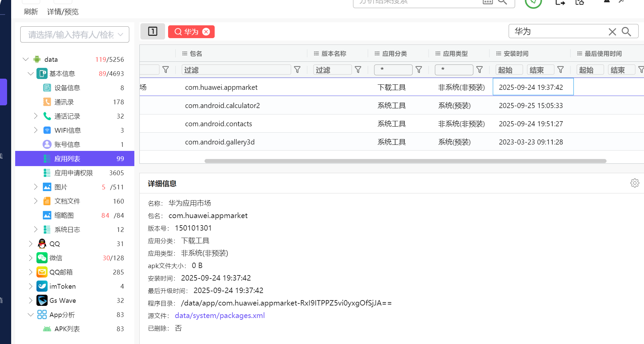Clear the 华为 search box text
Image resolution: width=644 pixels, height=344 pixels.
[x=612, y=32]
